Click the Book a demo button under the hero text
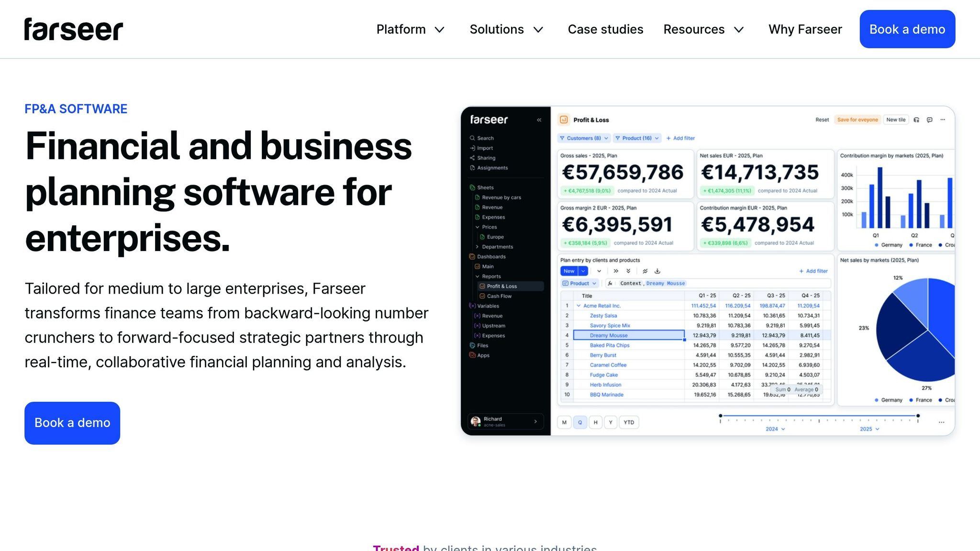The image size is (980, 551). coord(72,423)
